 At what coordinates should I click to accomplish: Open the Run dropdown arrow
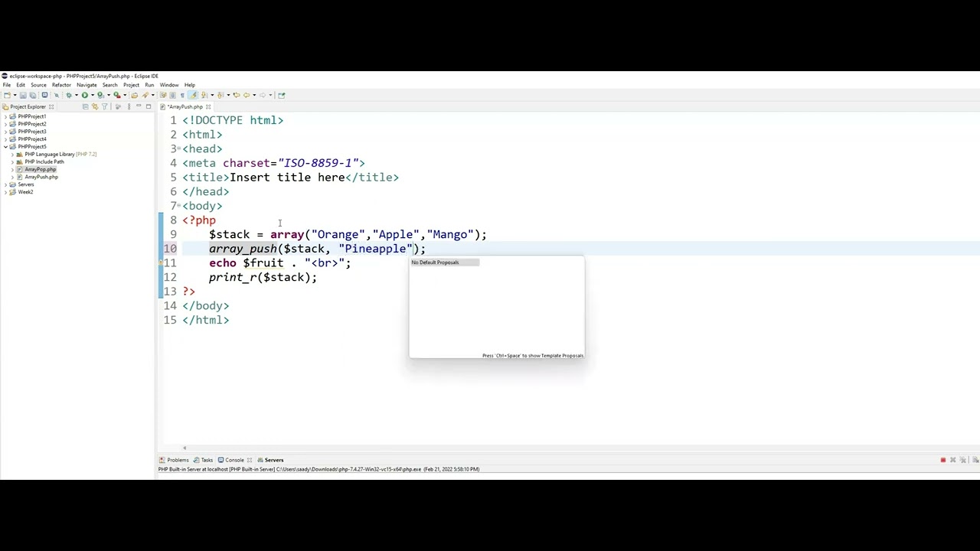93,95
